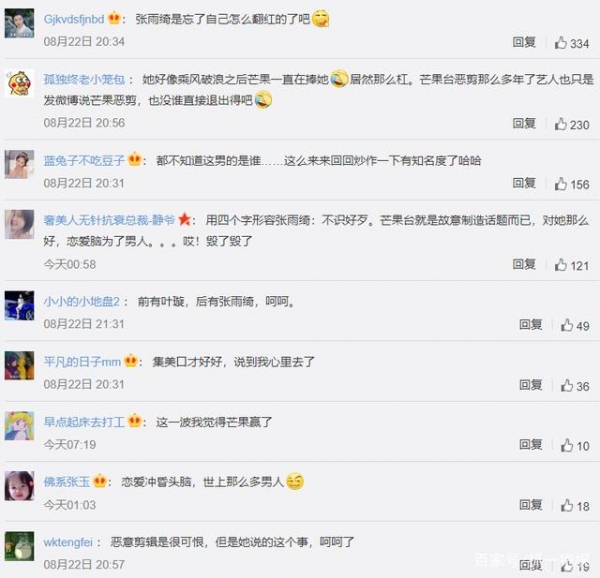The image size is (600, 578).
Task: Click the crown badge next to Gjkvdsfjnbd
Action: pyautogui.click(x=114, y=18)
